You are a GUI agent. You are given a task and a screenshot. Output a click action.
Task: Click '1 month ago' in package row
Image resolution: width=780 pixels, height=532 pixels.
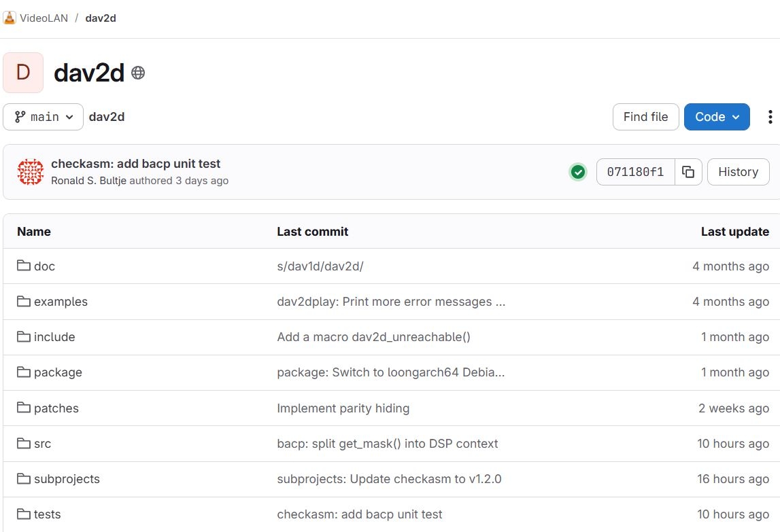pos(735,372)
